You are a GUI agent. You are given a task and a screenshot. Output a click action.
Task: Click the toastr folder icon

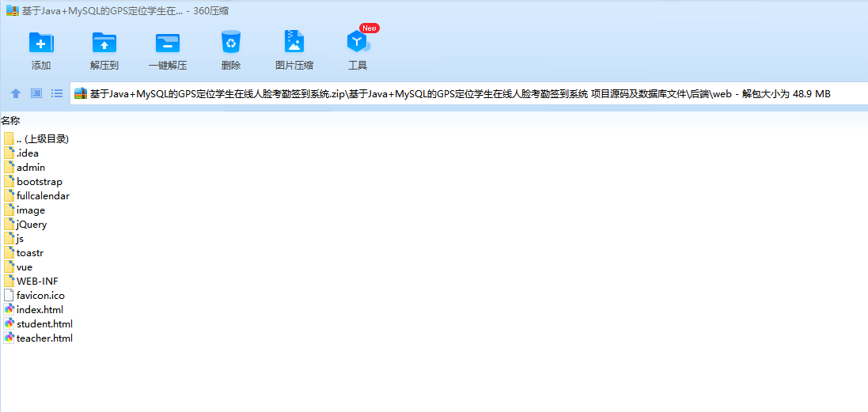[x=9, y=253]
